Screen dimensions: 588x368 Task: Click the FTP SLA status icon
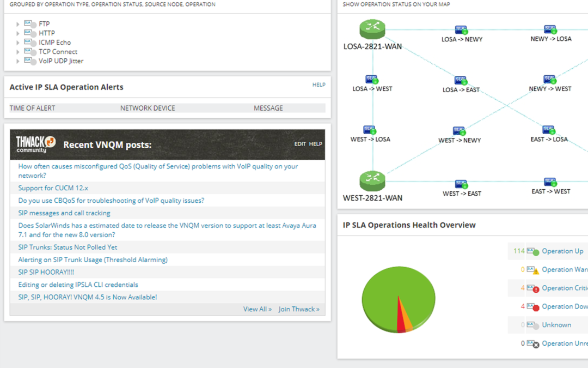tap(30, 24)
